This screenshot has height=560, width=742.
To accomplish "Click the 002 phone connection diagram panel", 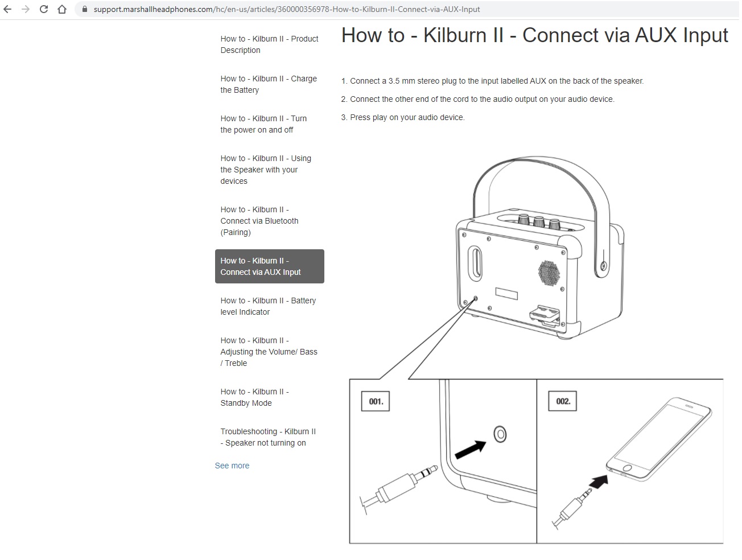I will tap(630, 461).
